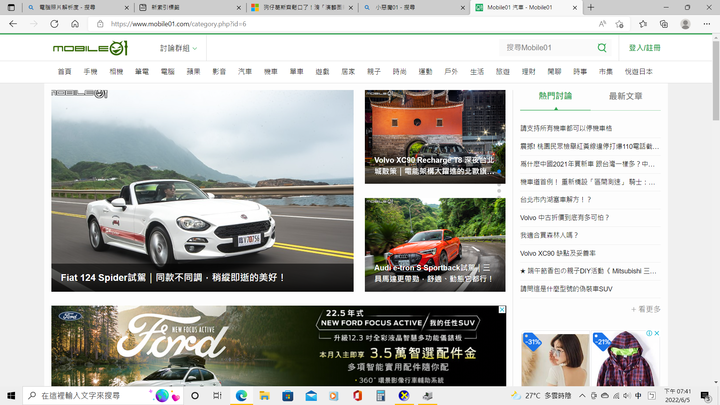
Task: Click the browser address bar URL
Action: [x=179, y=24]
